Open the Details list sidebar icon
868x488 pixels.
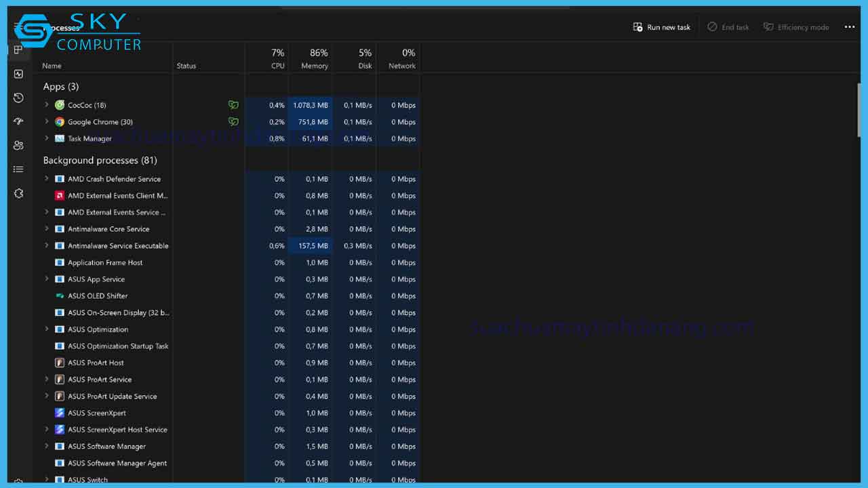coord(18,169)
